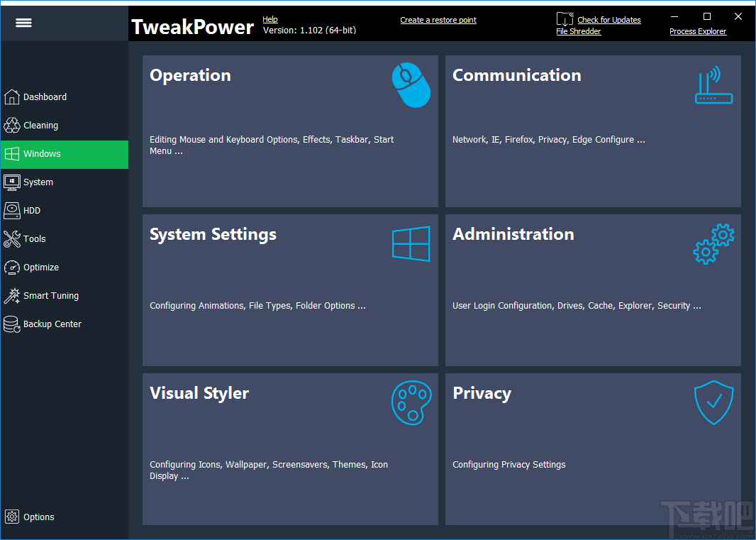Click the palette icon on Visual Styler card

[x=411, y=402]
